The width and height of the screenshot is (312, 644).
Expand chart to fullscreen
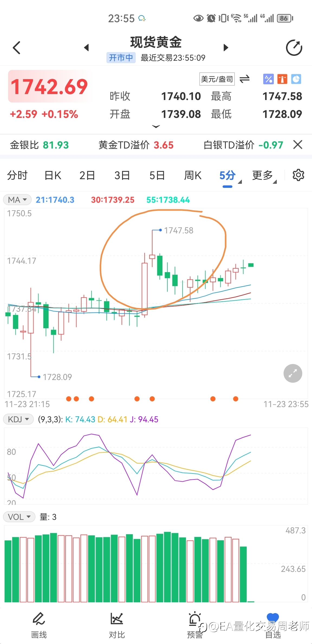coord(293,373)
